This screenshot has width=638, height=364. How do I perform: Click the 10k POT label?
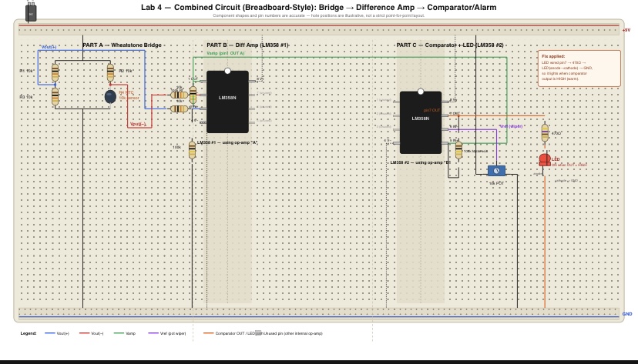[496, 183]
